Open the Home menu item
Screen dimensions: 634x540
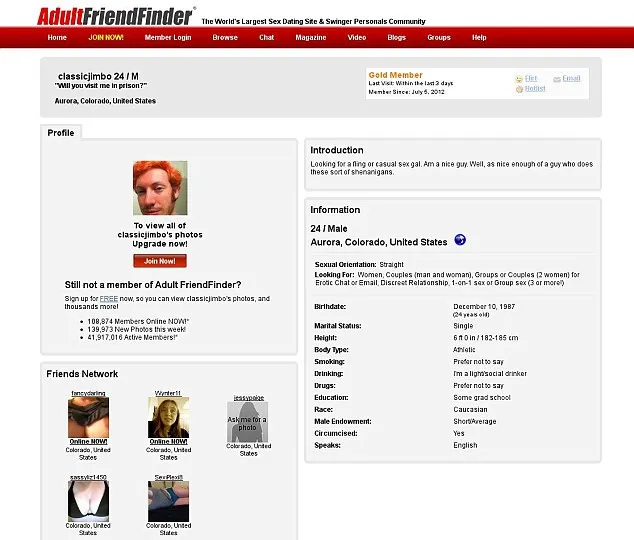[x=57, y=38]
